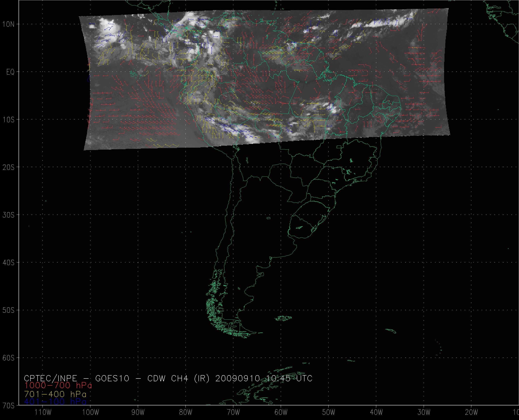Click the EQ latitude axis label
Screen dimensions: 519x420
click(10, 72)
